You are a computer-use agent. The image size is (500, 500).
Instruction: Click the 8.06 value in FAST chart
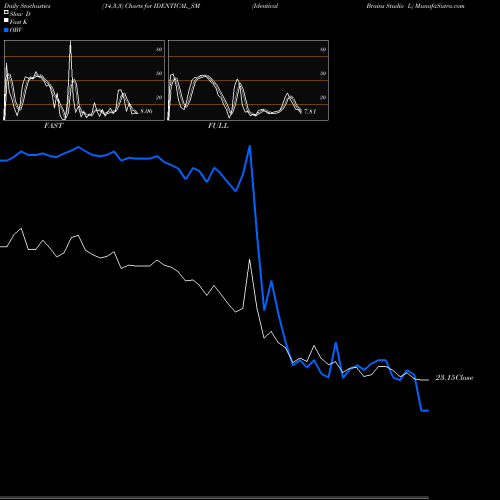146,111
